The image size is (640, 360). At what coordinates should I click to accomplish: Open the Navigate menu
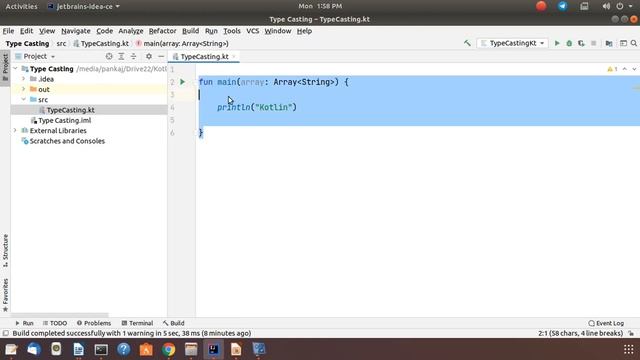[76, 31]
